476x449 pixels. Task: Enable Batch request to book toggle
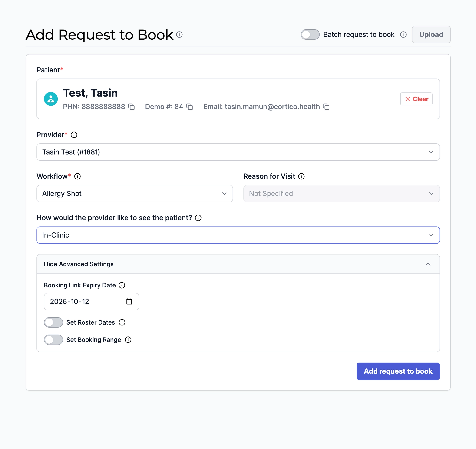(x=310, y=35)
